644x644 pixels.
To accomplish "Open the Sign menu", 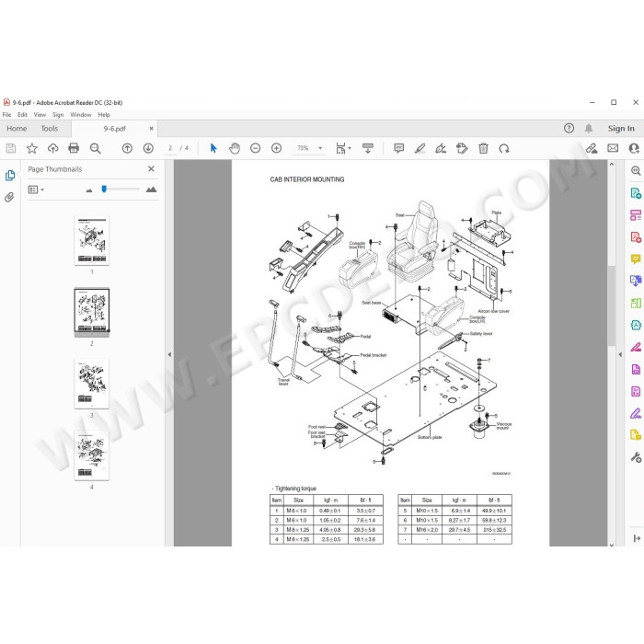I will click(58, 115).
